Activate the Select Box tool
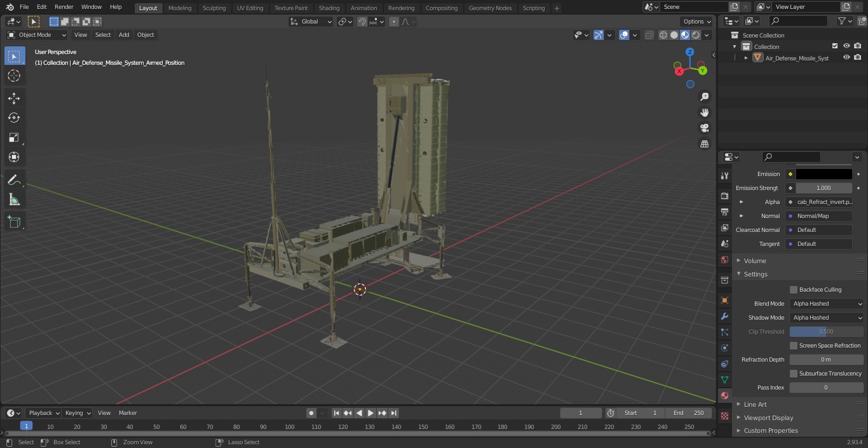Image resolution: width=868 pixels, height=448 pixels. [x=14, y=56]
